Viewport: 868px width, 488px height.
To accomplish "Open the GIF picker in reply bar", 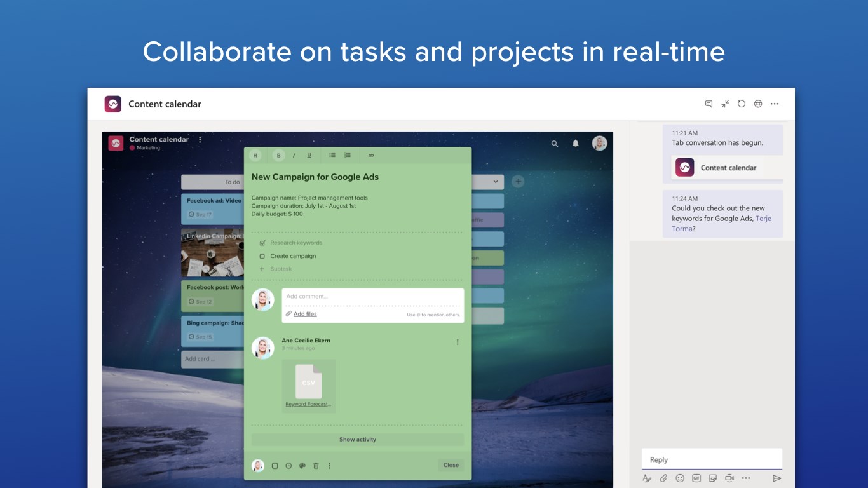I will (x=696, y=478).
